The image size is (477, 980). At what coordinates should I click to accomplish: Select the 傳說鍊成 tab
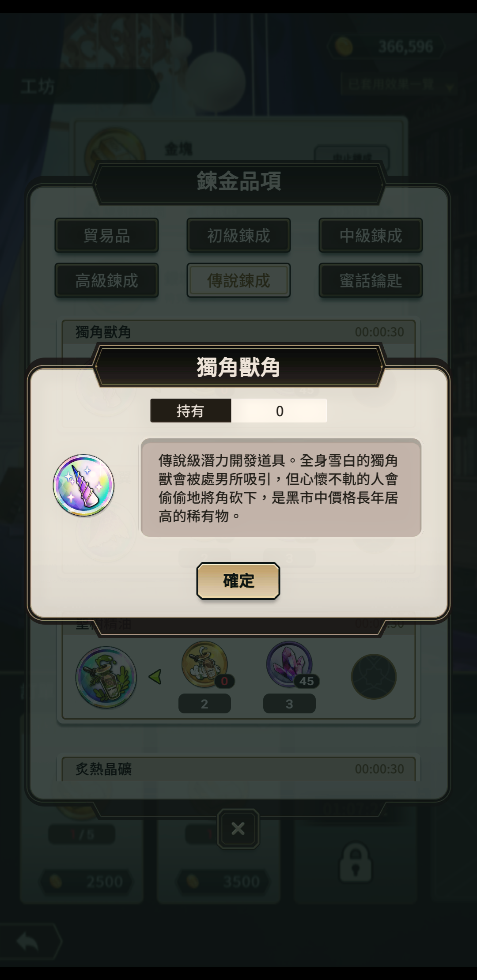pyautogui.click(x=238, y=280)
